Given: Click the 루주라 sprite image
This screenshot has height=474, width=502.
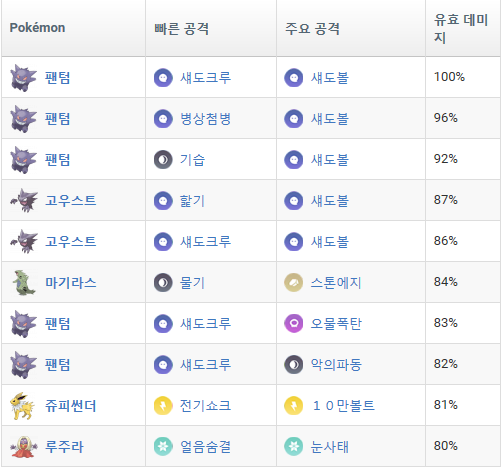Looking at the screenshot, I should (x=24, y=447).
